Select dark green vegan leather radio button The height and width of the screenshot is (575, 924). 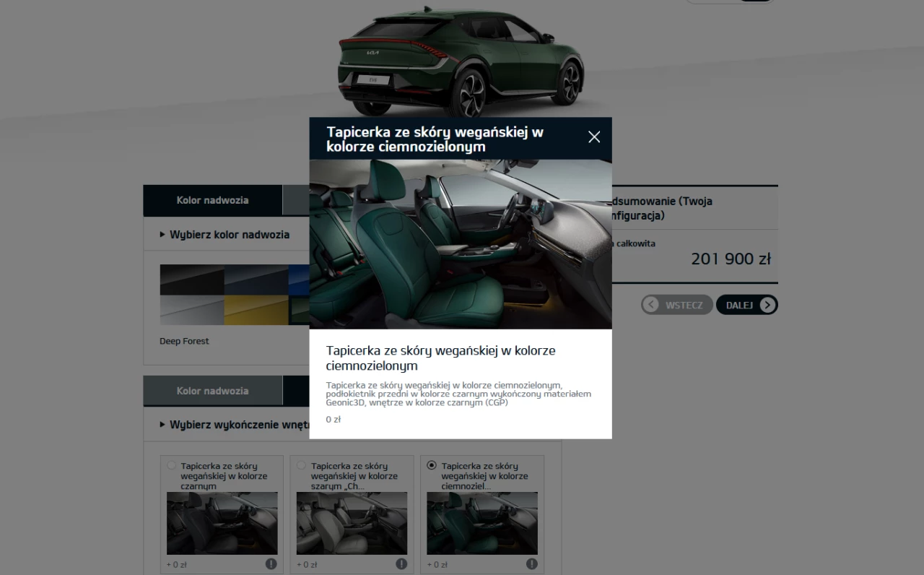point(432,466)
